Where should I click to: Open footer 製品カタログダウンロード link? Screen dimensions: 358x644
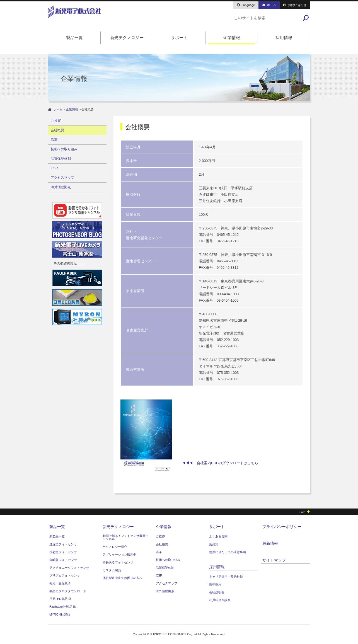(68, 591)
